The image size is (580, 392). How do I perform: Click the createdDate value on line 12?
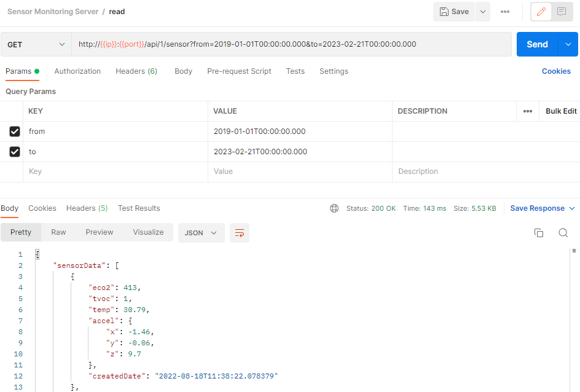coord(216,376)
